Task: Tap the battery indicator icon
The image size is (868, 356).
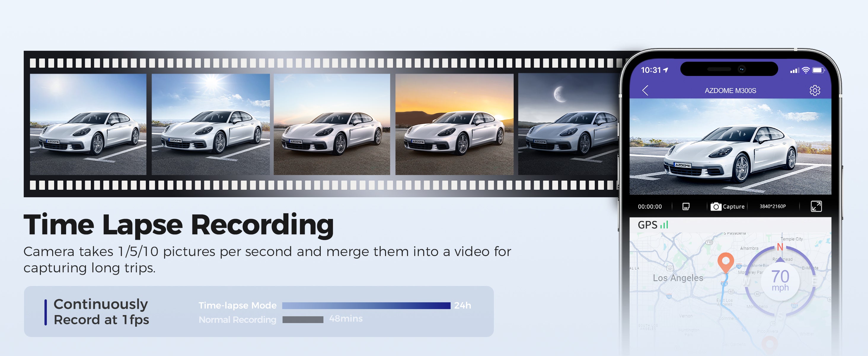Action: (x=818, y=70)
